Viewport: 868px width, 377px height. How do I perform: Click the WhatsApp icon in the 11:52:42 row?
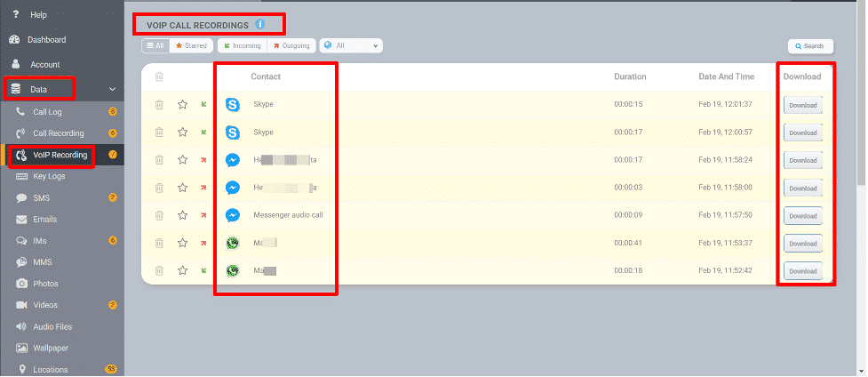click(x=233, y=270)
